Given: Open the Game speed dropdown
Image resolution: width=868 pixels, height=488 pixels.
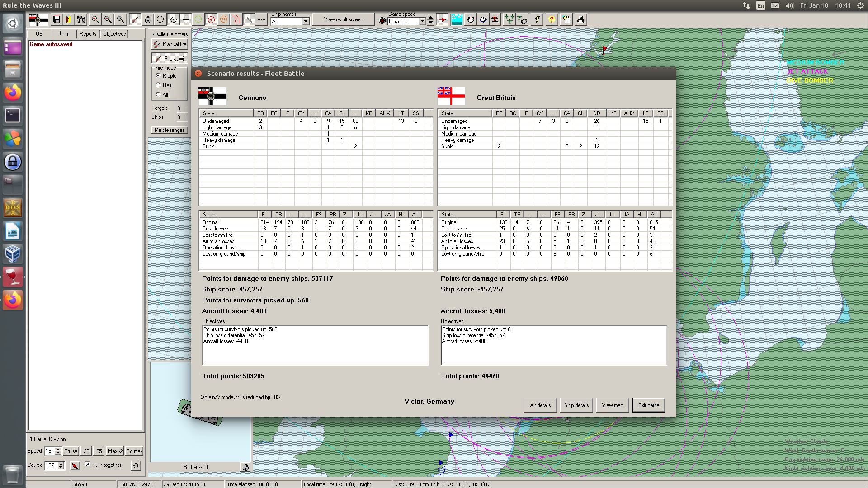Looking at the screenshot, I should pyautogui.click(x=423, y=21).
